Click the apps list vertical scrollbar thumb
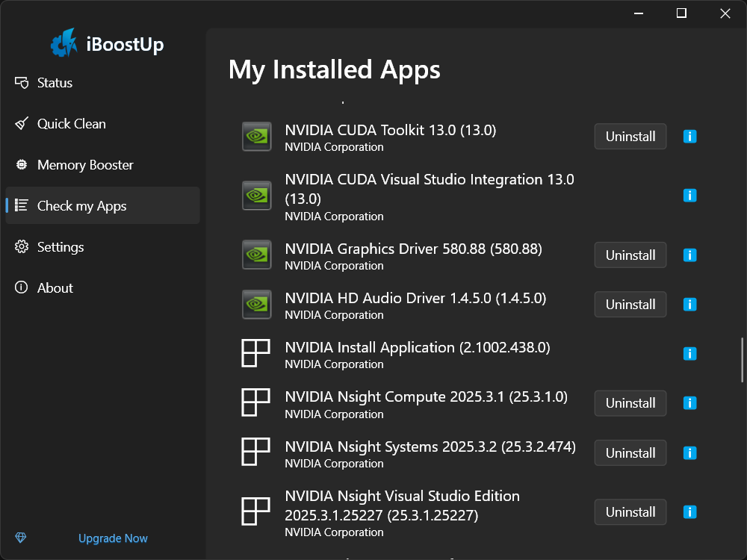The height and width of the screenshot is (560, 747). tap(742, 360)
